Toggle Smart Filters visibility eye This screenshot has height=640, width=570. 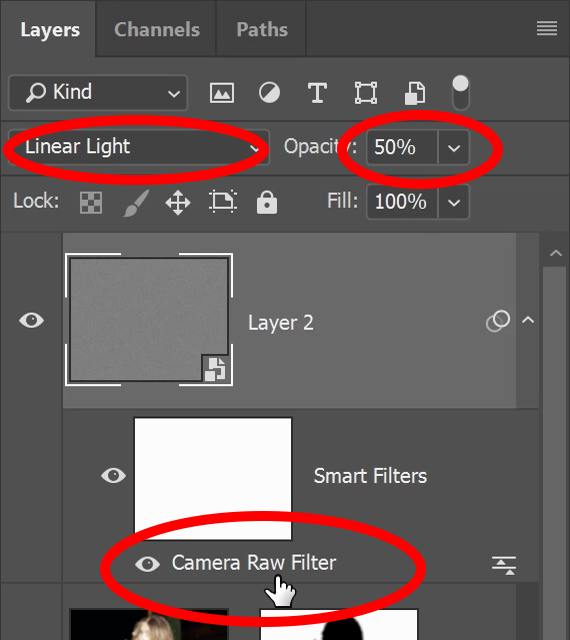coord(114,476)
